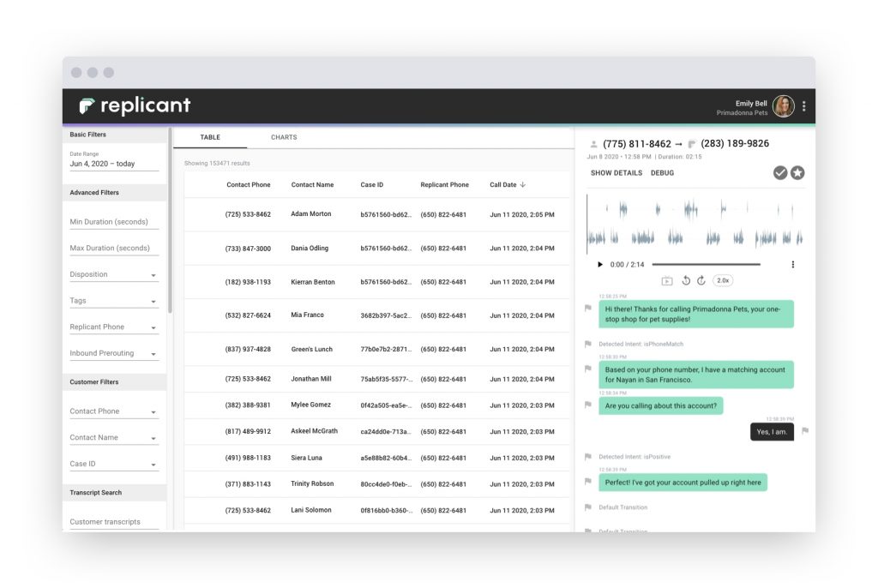
Task: Open the Tags filter dropdown
Action: [114, 301]
